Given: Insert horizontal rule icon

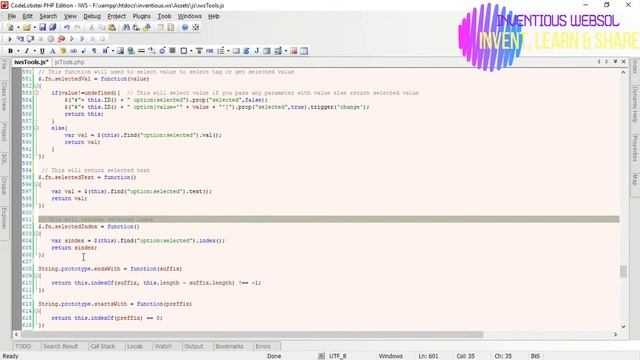Looking at the screenshot, I should [141, 51].
